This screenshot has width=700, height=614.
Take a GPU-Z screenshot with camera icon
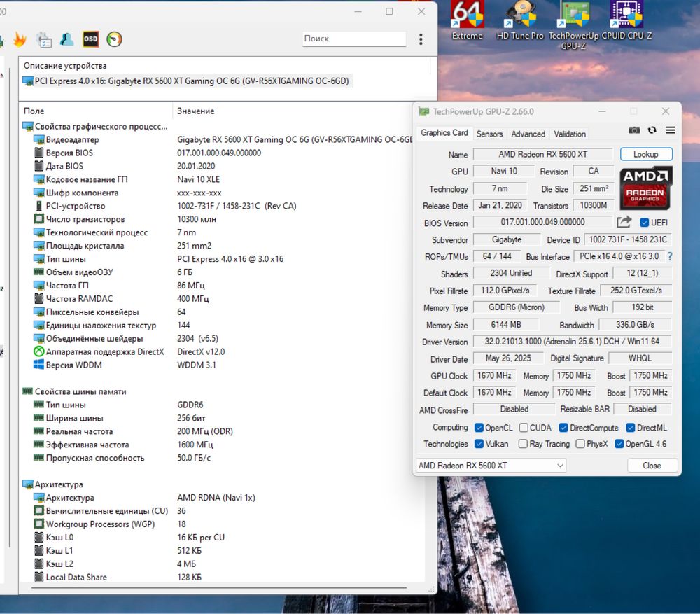coord(634,130)
